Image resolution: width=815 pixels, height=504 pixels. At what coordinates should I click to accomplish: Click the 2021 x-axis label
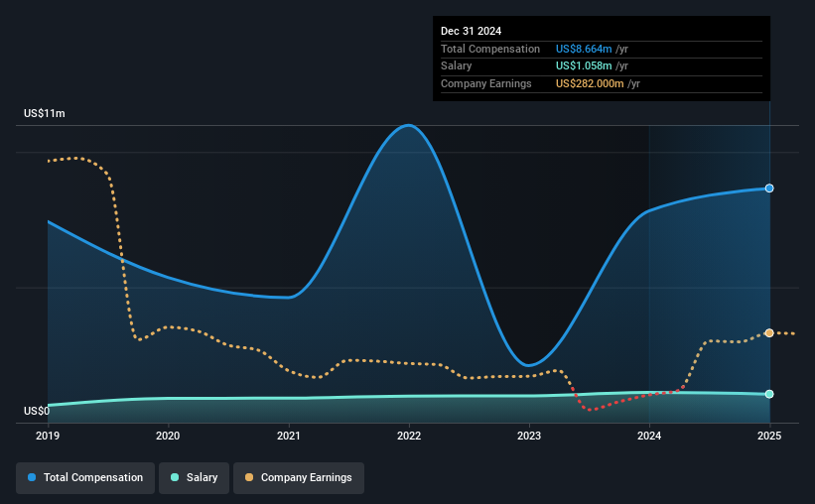pos(289,436)
